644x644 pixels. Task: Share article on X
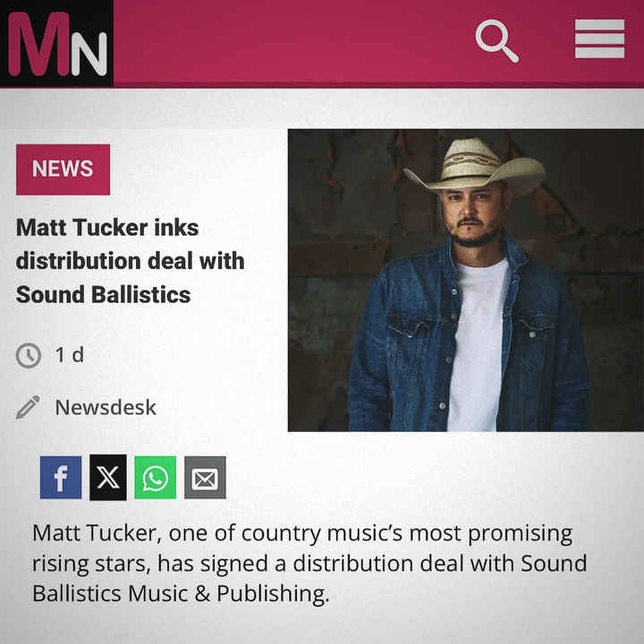click(108, 478)
